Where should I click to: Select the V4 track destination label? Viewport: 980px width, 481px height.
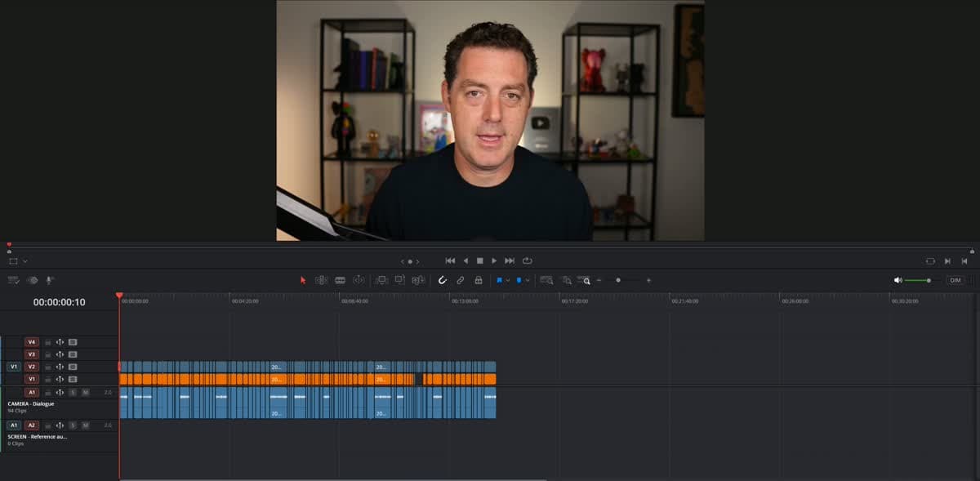click(32, 342)
